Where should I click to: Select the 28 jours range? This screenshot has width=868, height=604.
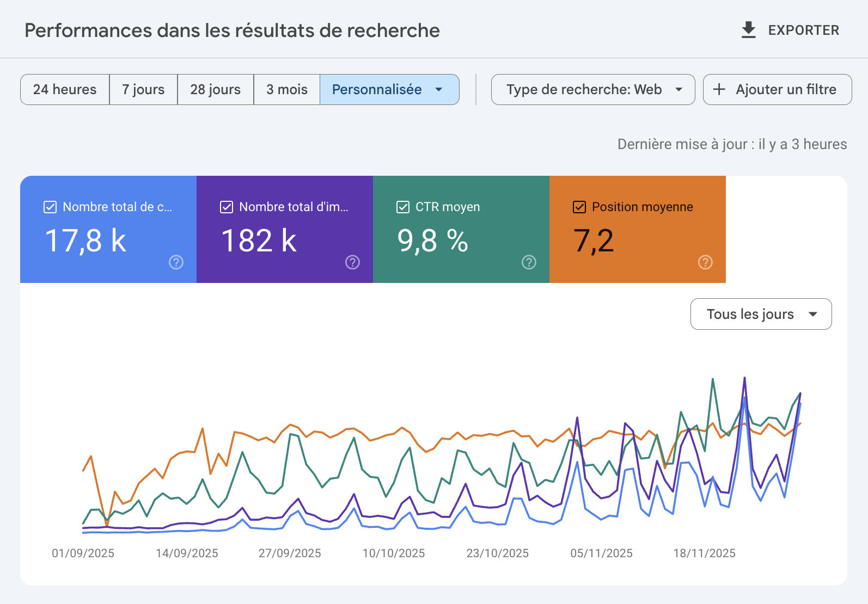point(215,89)
